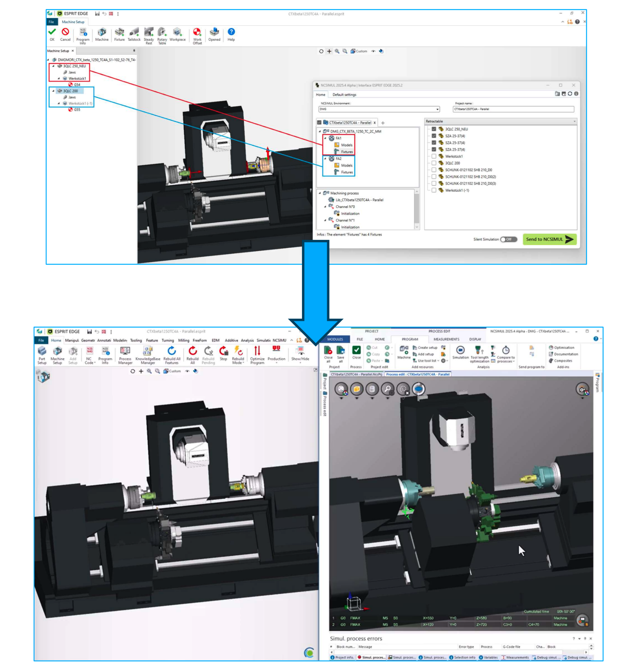Uncheck the 3QLC 250_NEU checkbox
Screen dimensions: 640x672
pyautogui.click(x=434, y=129)
